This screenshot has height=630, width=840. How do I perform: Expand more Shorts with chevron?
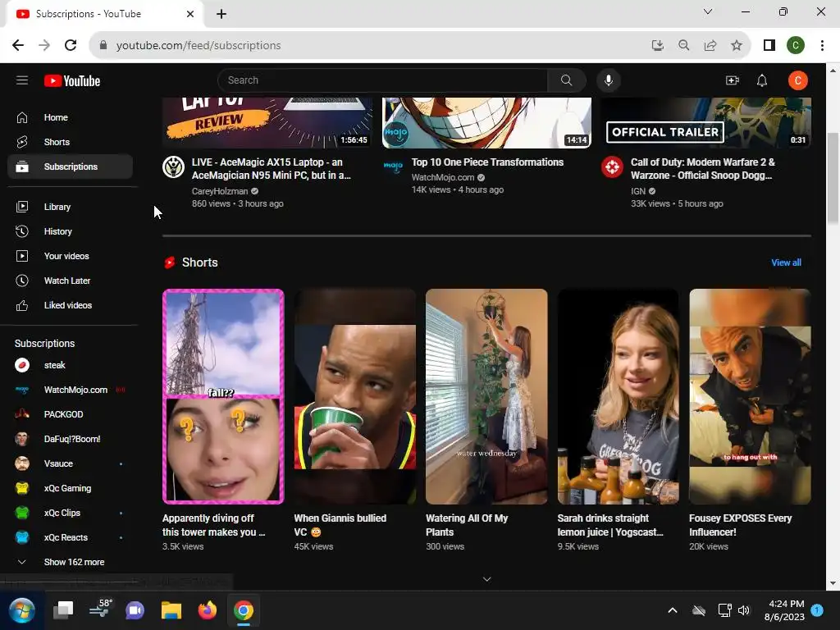point(486,579)
